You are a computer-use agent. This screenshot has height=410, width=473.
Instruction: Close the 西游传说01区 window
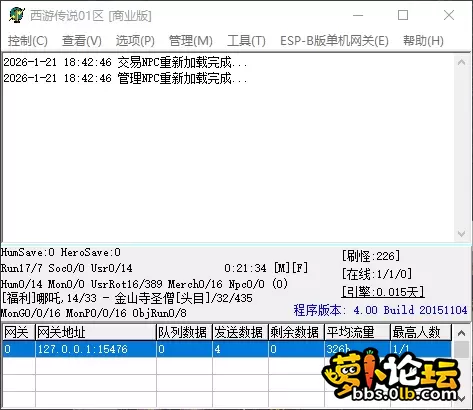click(449, 15)
